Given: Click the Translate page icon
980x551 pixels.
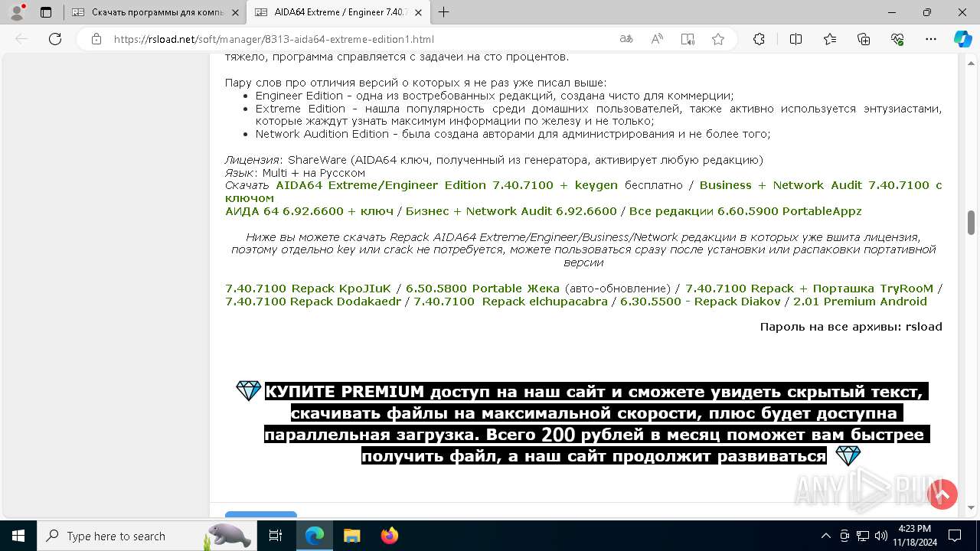Looking at the screenshot, I should click(x=626, y=39).
